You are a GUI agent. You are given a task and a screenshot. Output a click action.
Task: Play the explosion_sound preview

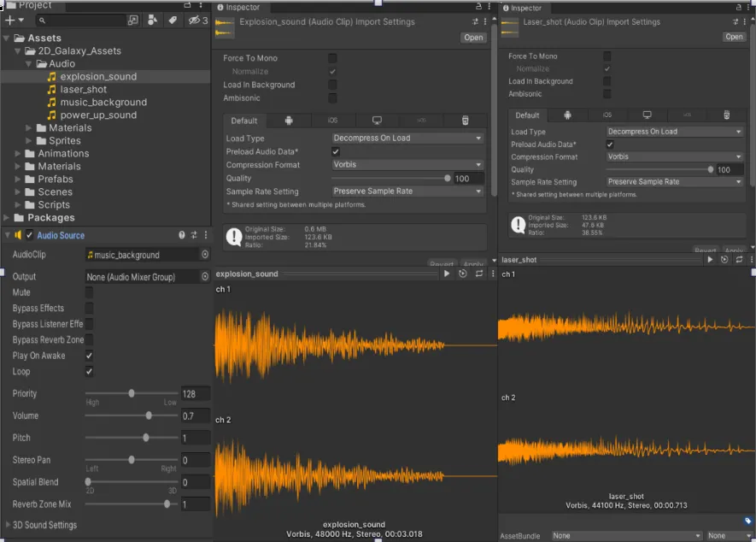[x=448, y=272]
